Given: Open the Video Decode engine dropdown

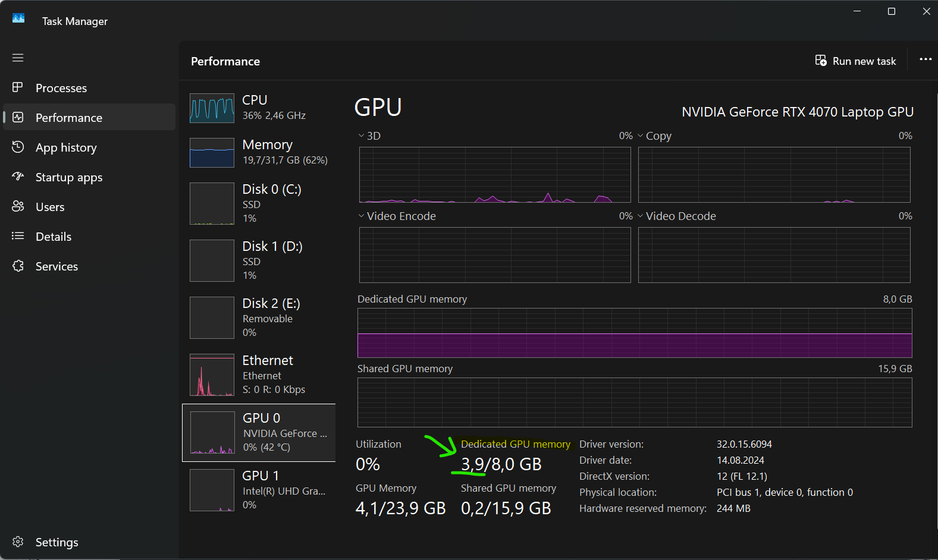Looking at the screenshot, I should 641,216.
